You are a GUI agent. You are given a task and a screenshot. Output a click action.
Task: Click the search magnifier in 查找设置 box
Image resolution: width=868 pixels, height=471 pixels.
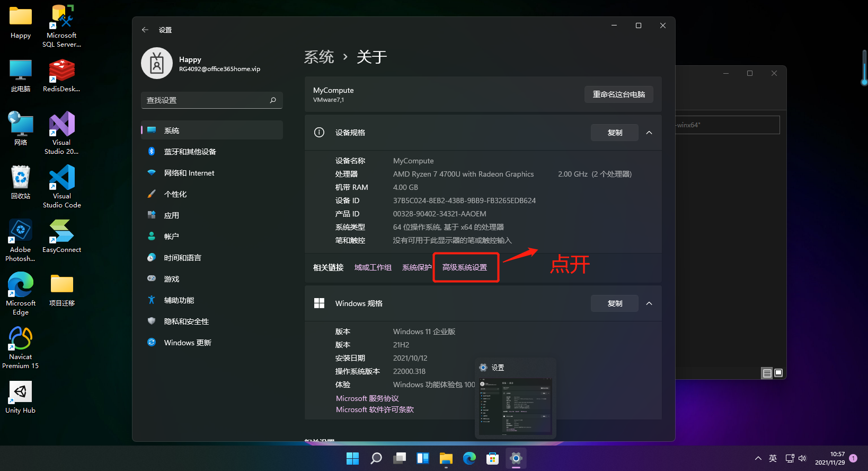(x=273, y=100)
